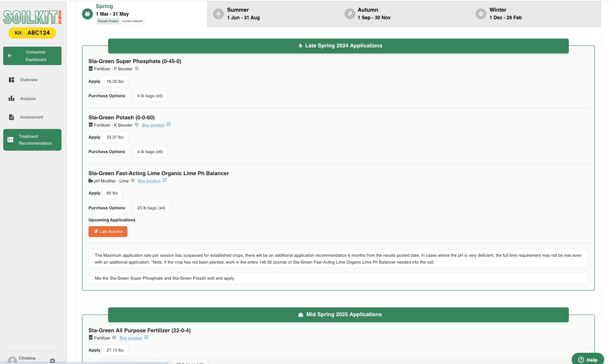Screen dimensions: 609x364
Task: Click the Treatment Recommendation checklist icon
Action: pos(10,140)
